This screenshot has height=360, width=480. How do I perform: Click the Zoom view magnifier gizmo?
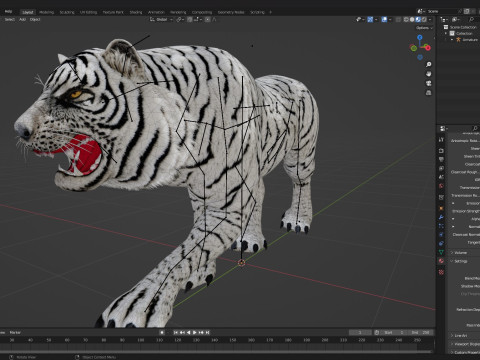[429, 64]
